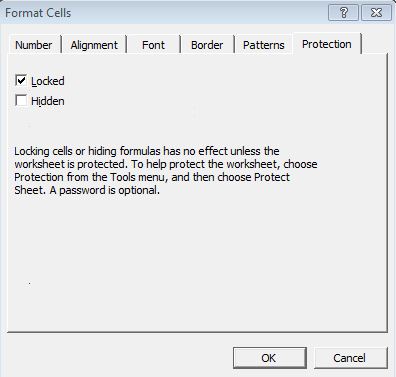
Task: Confirm with the OK button
Action: 269,358
